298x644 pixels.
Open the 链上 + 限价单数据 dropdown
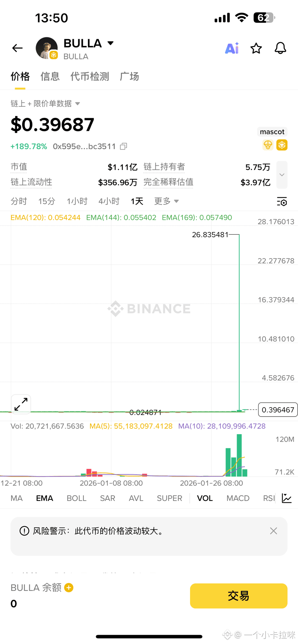[x=45, y=103]
